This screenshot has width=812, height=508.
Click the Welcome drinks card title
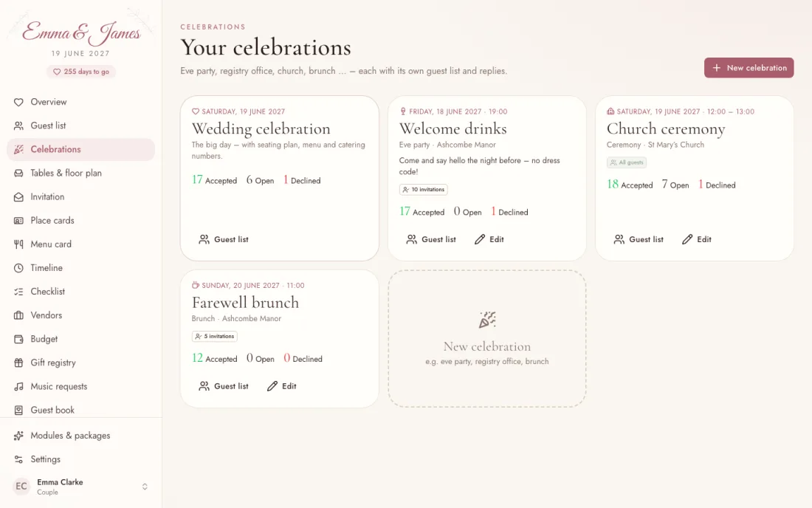click(453, 128)
